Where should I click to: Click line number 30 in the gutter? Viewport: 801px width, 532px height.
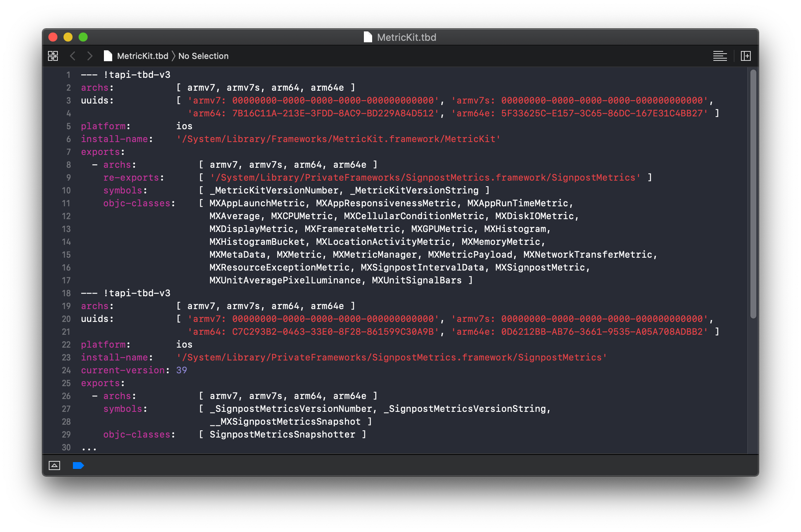[66, 447]
